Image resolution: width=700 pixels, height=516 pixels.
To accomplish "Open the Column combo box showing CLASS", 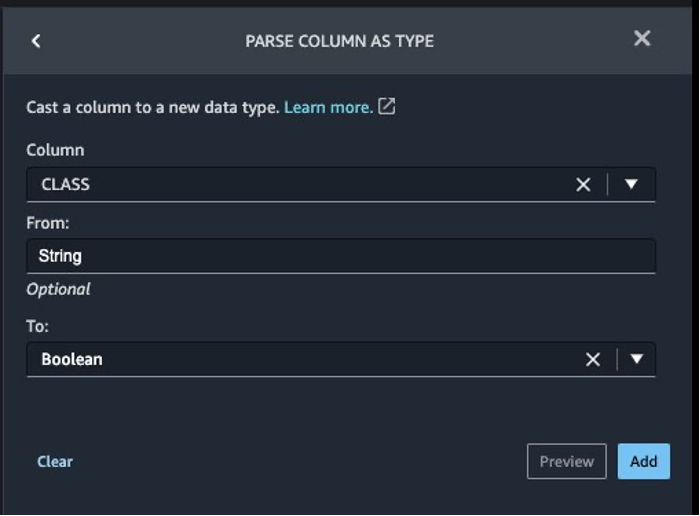I will click(x=341, y=184).
